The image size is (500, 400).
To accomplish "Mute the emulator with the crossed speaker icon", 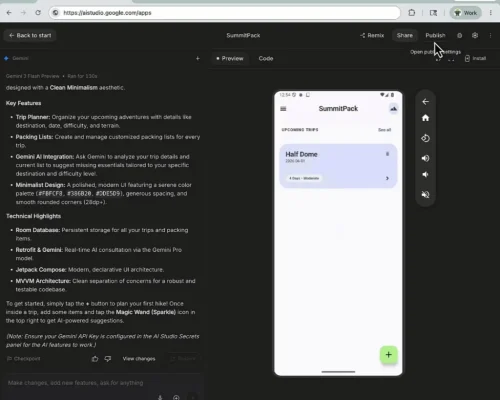I will click(425, 194).
